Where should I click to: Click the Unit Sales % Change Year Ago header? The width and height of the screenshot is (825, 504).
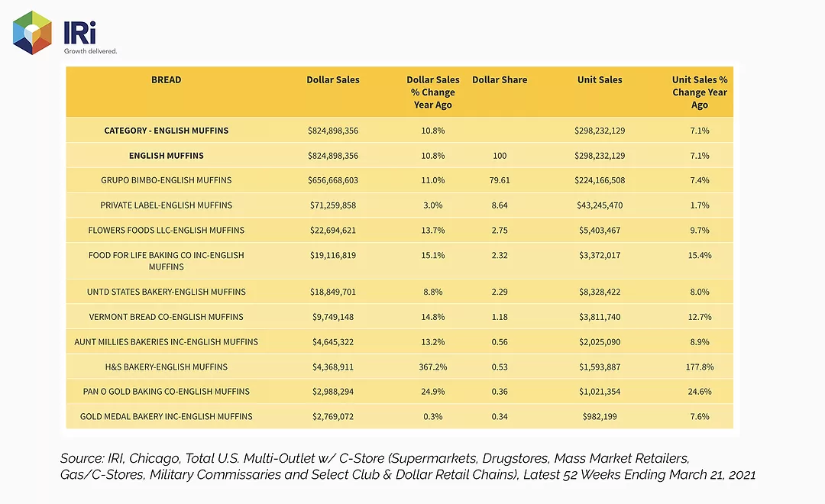tap(700, 92)
